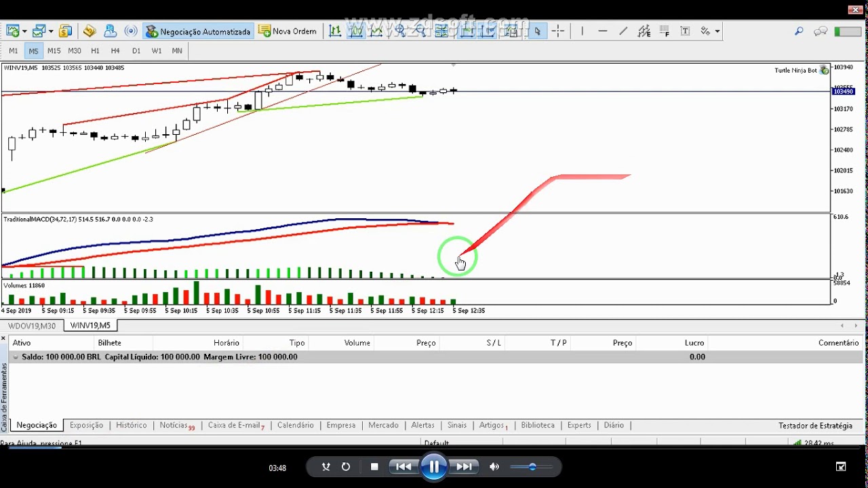Select the horizontal line tool
This screenshot has height=488, width=868.
(x=603, y=31)
